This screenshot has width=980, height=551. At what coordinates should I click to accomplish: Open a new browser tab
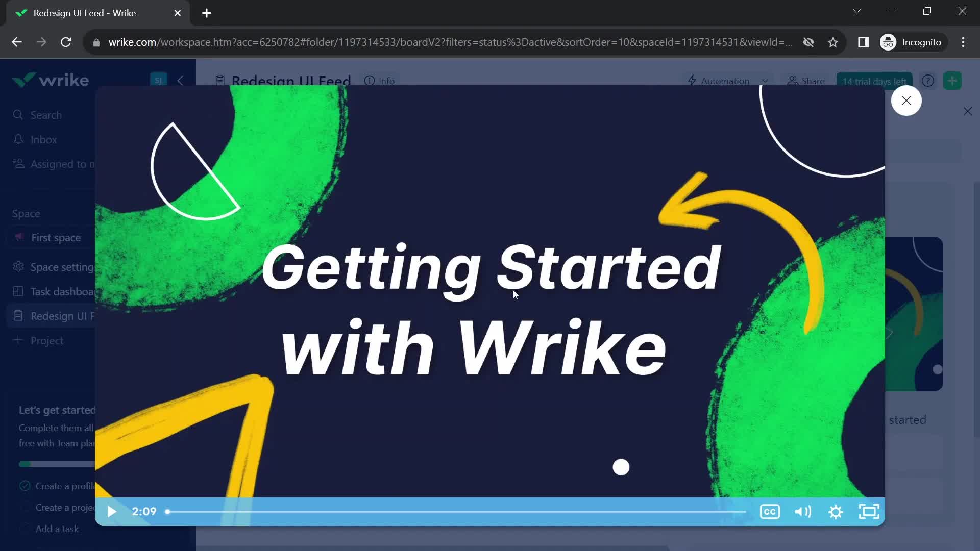click(x=207, y=13)
